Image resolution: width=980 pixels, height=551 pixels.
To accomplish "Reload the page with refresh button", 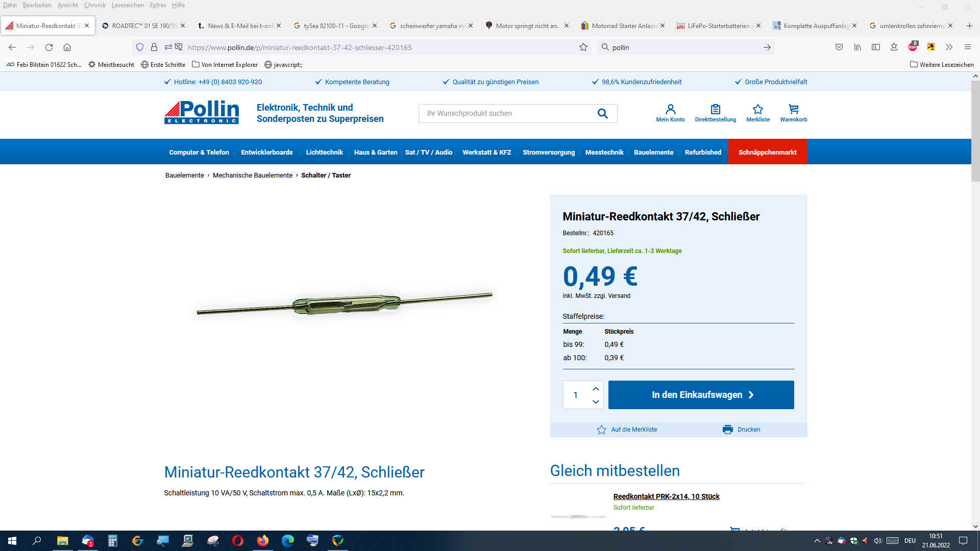I will tap(49, 47).
